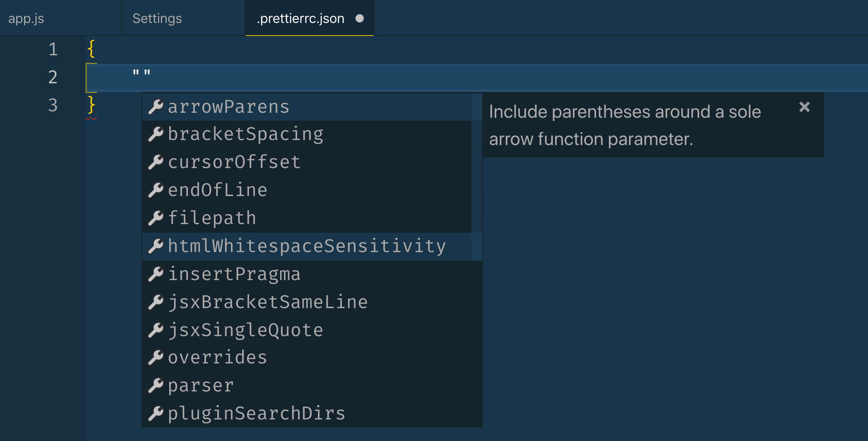Click the wrench icon beside cursorOffset
868x441 pixels.
click(x=156, y=162)
